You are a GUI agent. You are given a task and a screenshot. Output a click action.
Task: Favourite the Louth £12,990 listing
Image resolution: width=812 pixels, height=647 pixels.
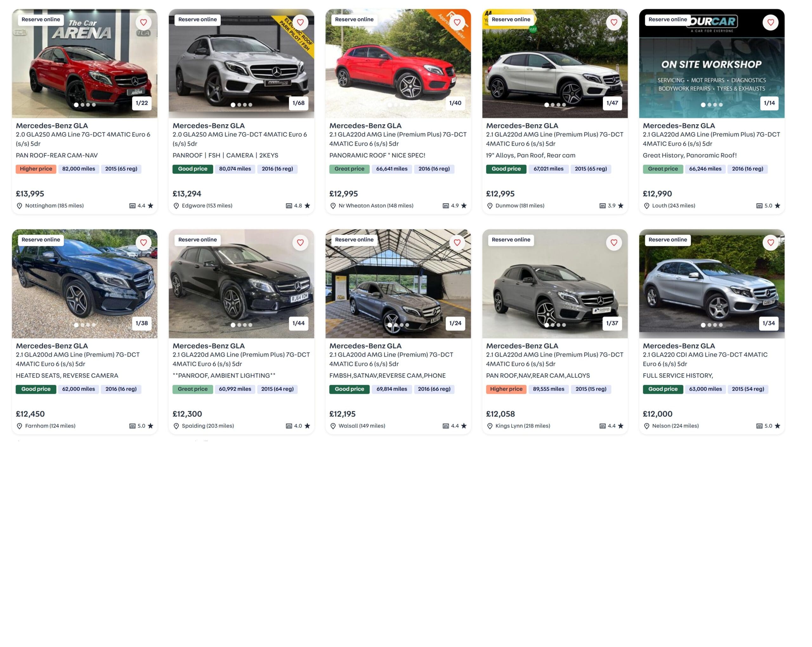(770, 23)
